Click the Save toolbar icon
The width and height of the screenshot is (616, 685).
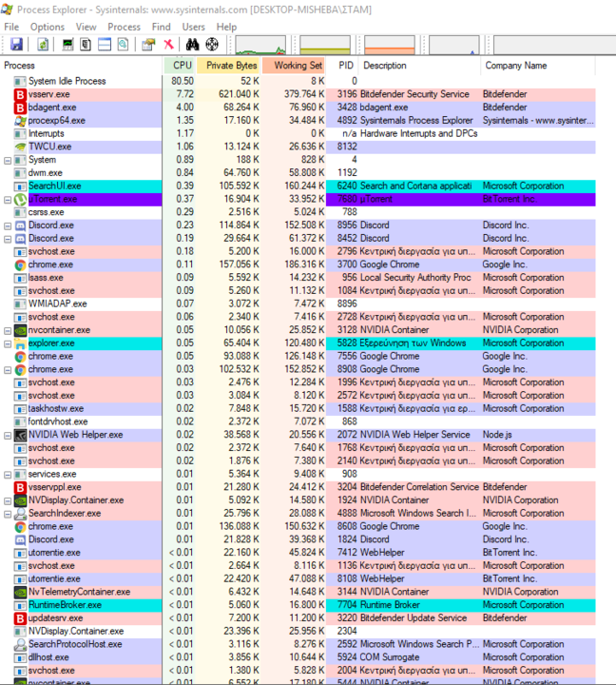click(x=16, y=44)
